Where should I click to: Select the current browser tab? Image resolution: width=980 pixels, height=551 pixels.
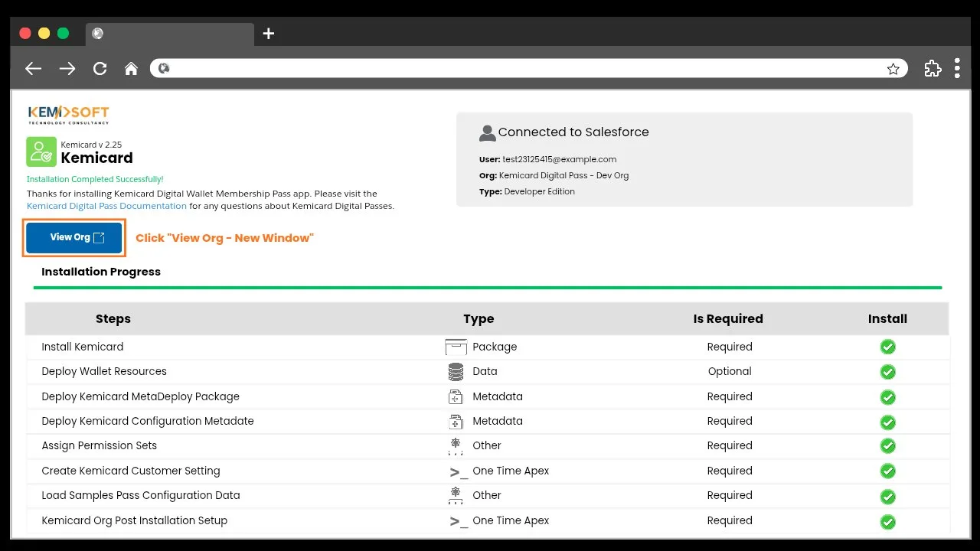[x=168, y=34]
